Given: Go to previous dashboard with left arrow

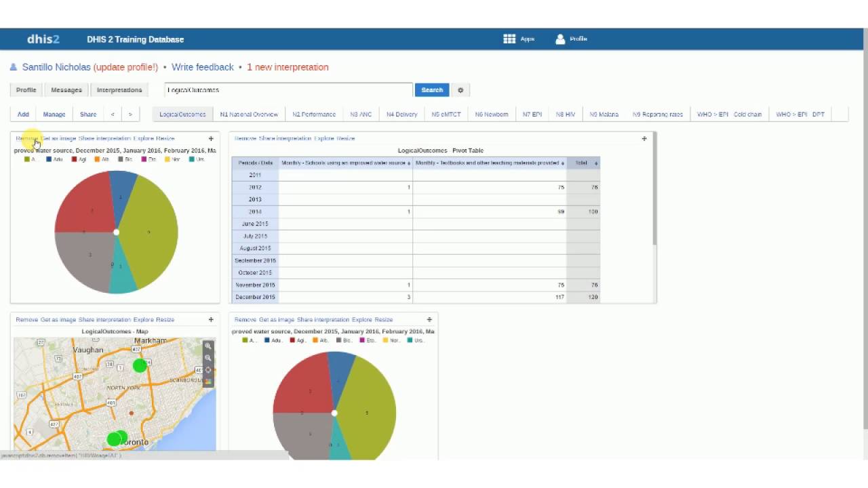Looking at the screenshot, I should 113,114.
